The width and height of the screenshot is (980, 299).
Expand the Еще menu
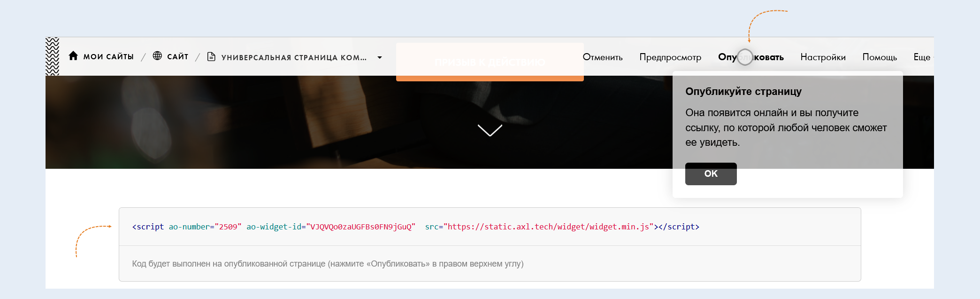click(x=922, y=57)
